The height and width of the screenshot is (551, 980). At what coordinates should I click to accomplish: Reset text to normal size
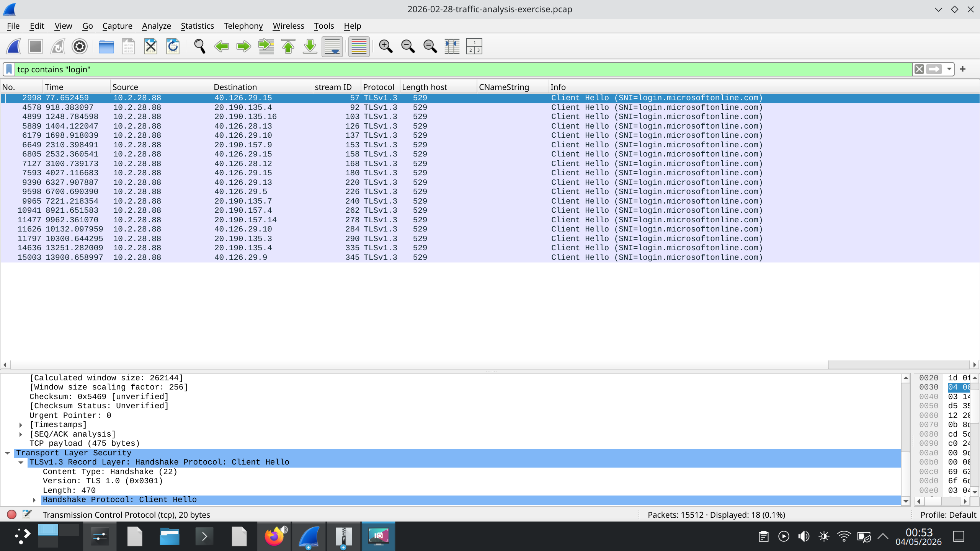pos(430,47)
